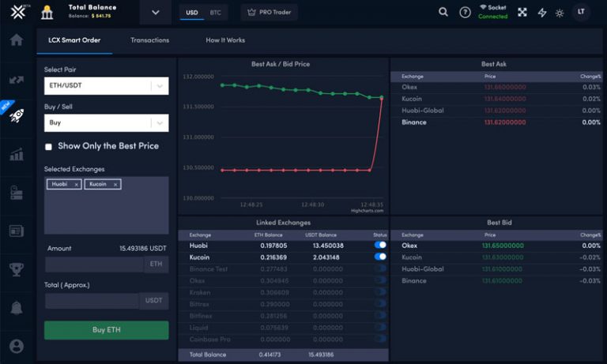Open the Buy / Sell dropdown

107,122
